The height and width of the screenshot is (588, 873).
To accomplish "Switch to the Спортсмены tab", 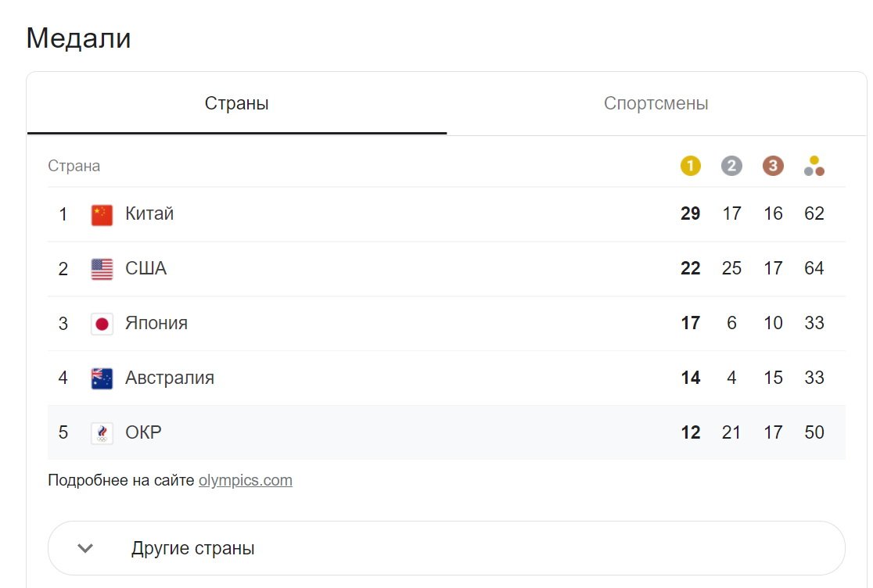I will coord(656,104).
